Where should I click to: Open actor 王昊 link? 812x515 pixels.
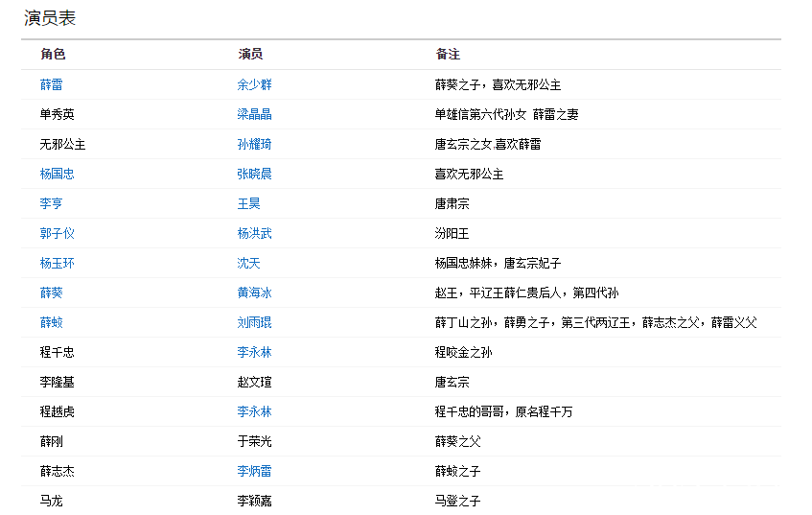click(248, 203)
